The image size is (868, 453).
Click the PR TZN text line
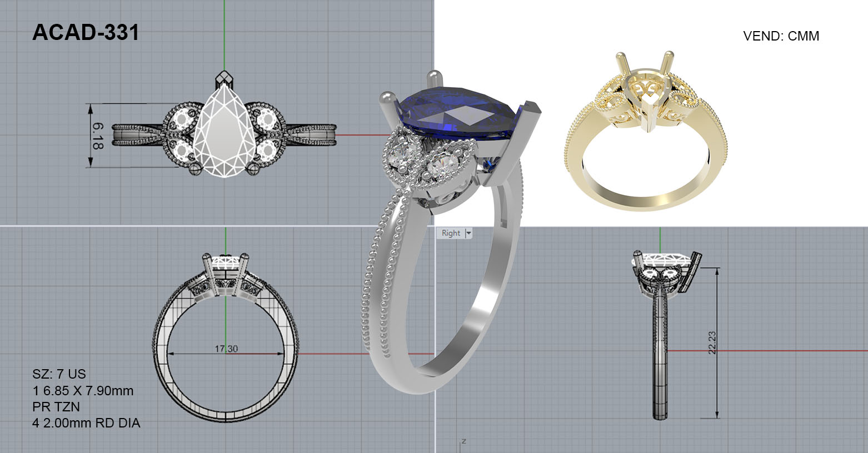pos(56,406)
